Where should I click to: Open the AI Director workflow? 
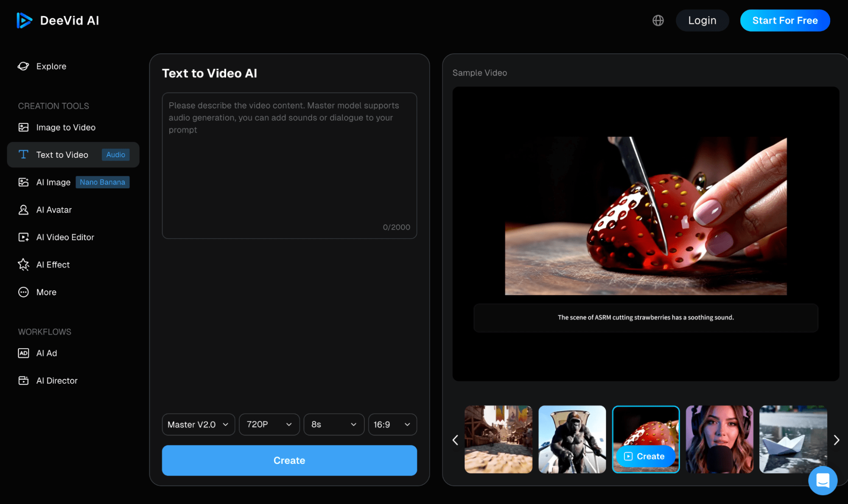click(57, 380)
